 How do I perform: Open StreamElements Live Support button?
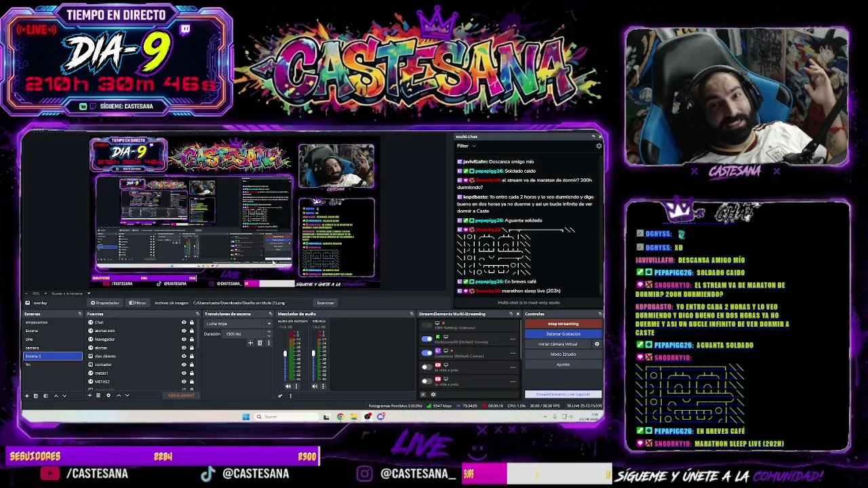pyautogui.click(x=563, y=394)
